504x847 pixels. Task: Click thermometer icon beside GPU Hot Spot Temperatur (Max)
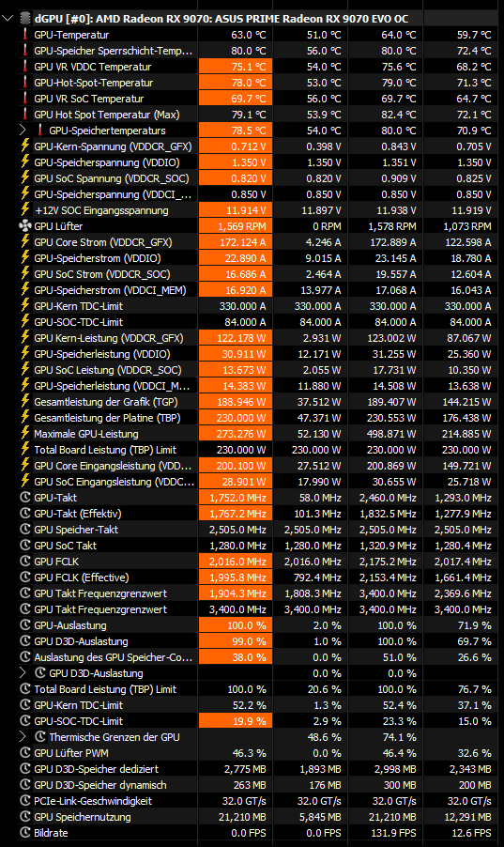[24, 115]
